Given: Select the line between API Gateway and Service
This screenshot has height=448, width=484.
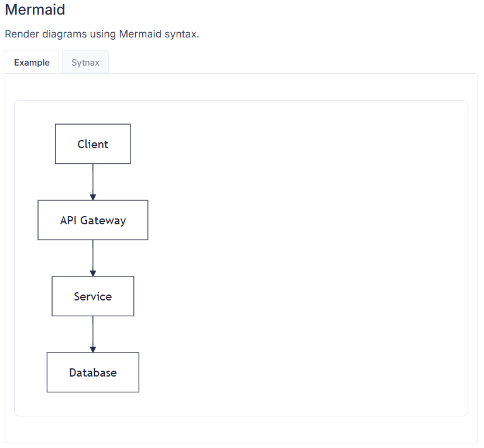Looking at the screenshot, I should [x=93, y=254].
